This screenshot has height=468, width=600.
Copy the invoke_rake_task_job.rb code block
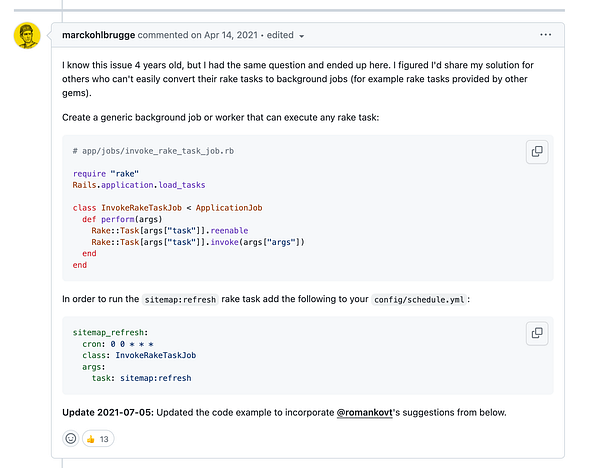[x=537, y=152]
